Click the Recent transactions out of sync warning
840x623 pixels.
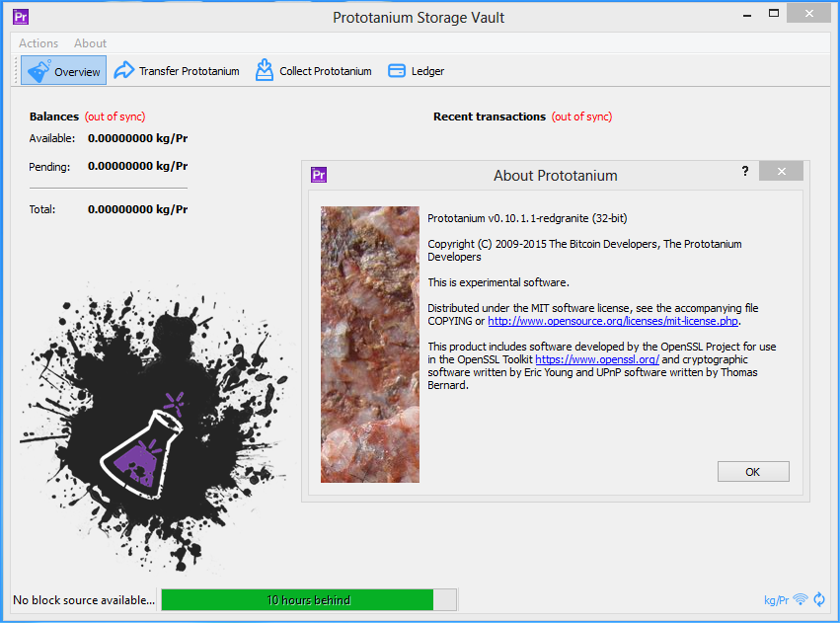click(x=581, y=117)
